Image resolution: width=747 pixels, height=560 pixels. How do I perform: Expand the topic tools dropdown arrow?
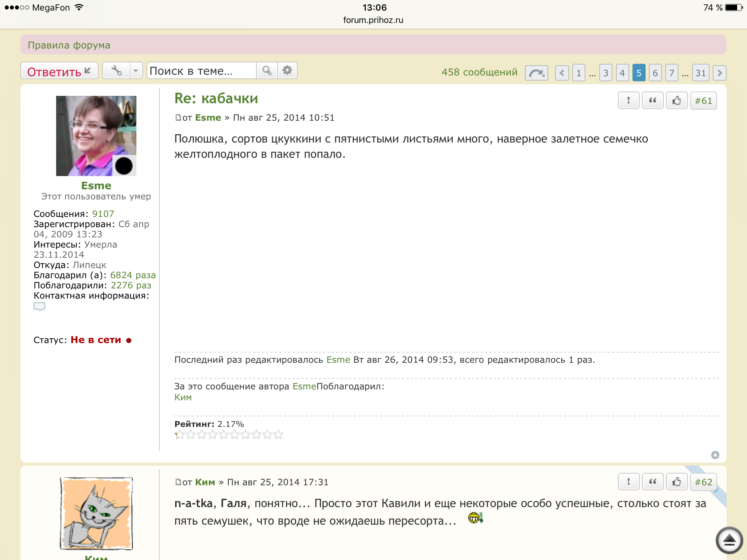[136, 71]
